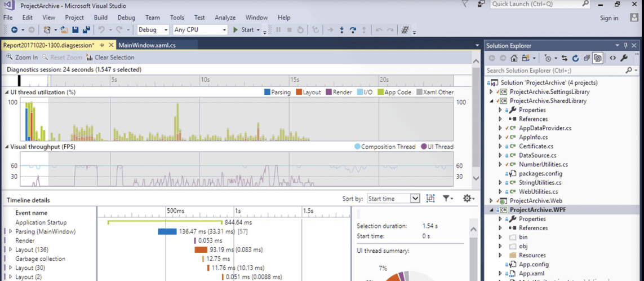This screenshot has height=281, width=644.
Task: Start debugging with the green Start button
Action: 244,29
